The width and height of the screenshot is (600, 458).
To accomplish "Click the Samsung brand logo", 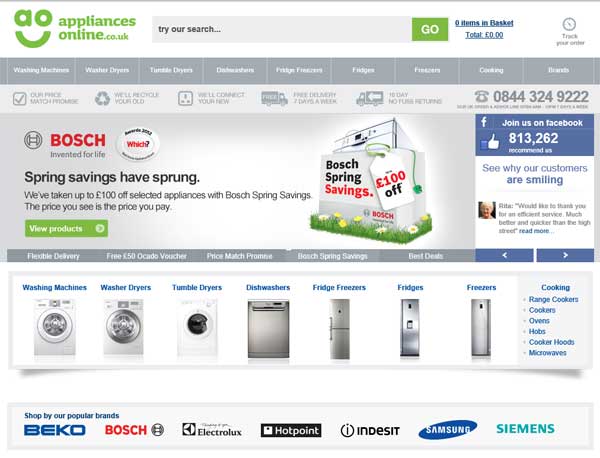I will (x=448, y=430).
